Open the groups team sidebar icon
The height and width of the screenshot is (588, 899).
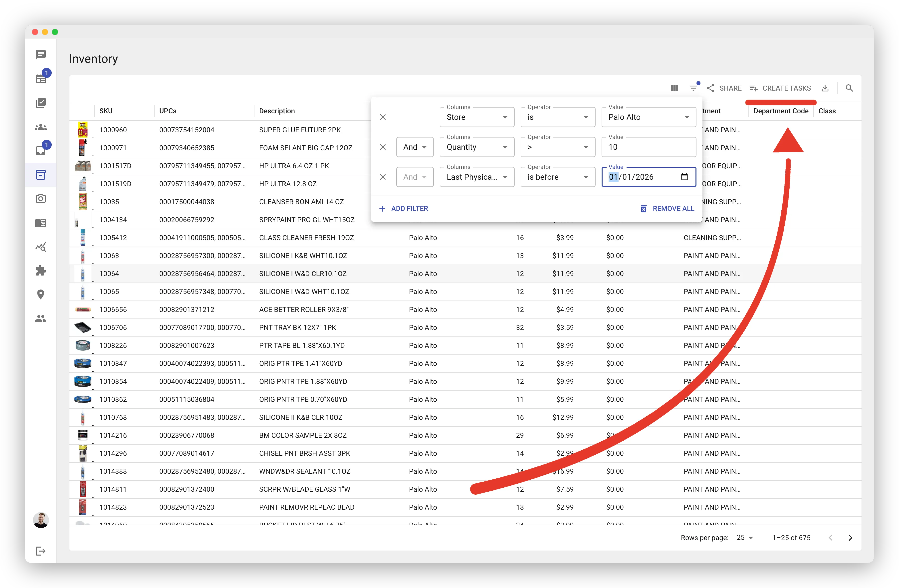point(40,127)
